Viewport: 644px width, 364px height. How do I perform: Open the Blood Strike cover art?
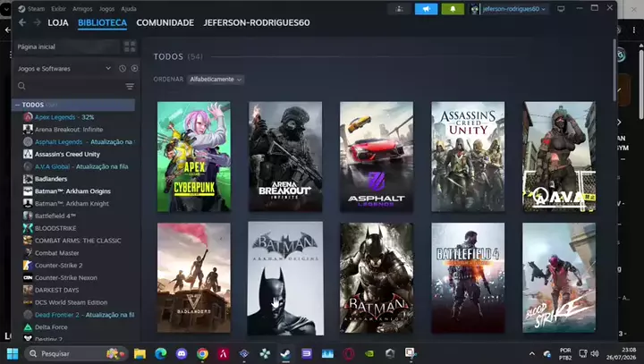[x=559, y=278]
